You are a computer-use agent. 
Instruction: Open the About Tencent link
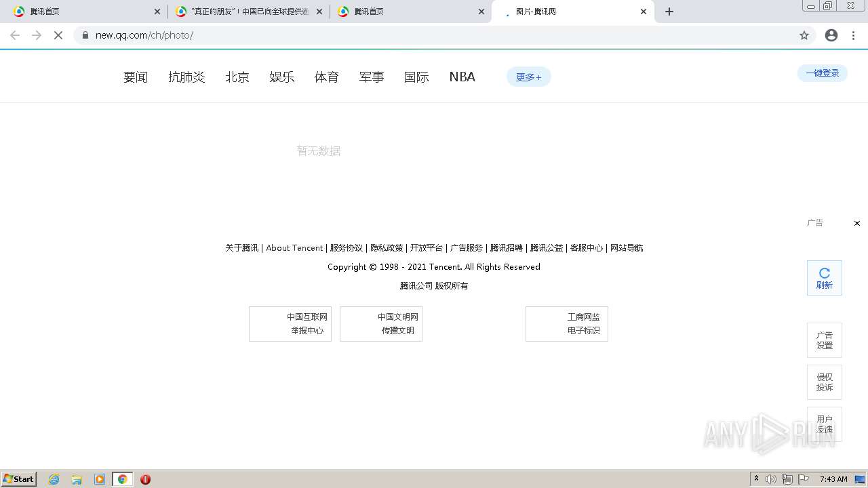coord(294,248)
